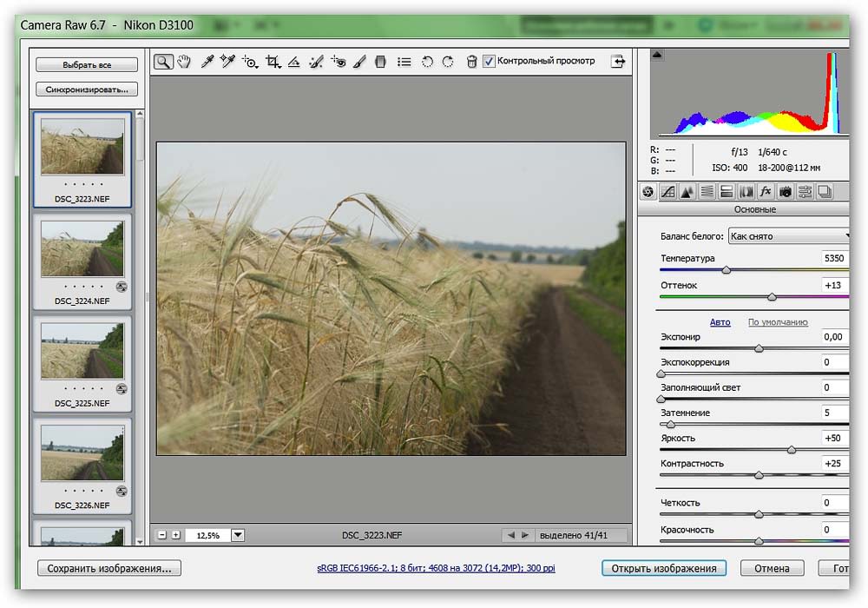Click the trash icon to mark for deletion
868x608 pixels.
pyautogui.click(x=471, y=62)
